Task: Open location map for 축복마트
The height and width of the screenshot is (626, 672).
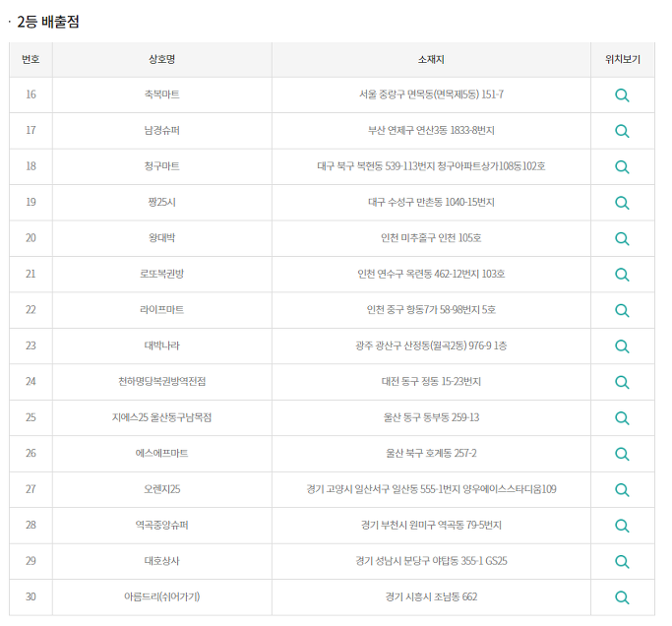Action: coord(622,95)
